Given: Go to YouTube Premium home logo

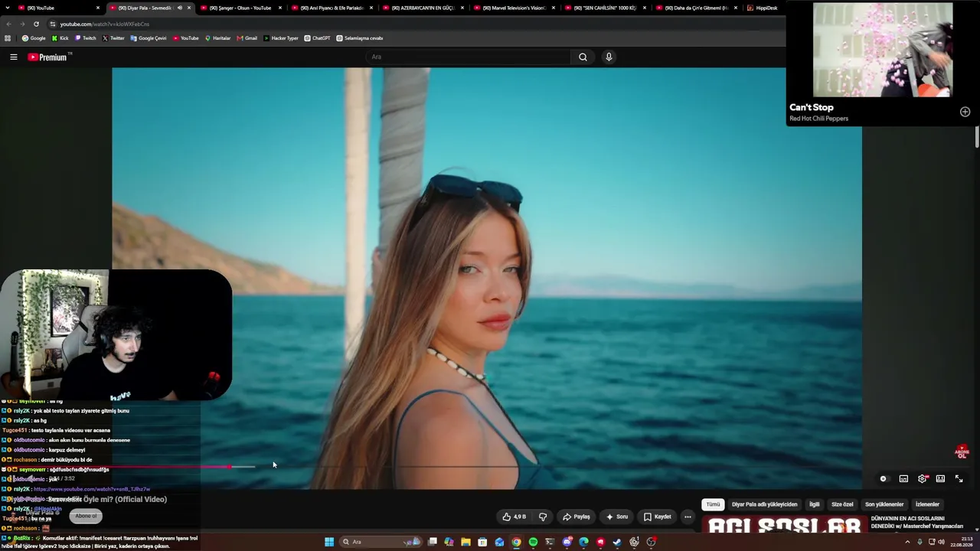Looking at the screenshot, I should click(49, 57).
